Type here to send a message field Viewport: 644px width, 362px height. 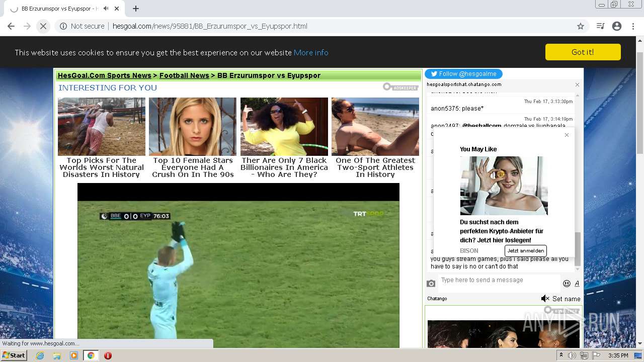point(499,283)
